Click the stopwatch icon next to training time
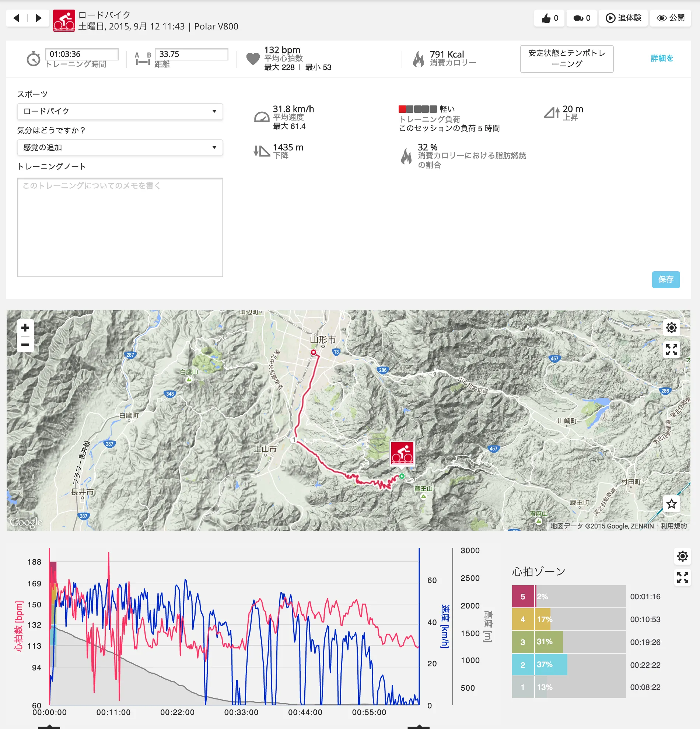 click(x=34, y=58)
